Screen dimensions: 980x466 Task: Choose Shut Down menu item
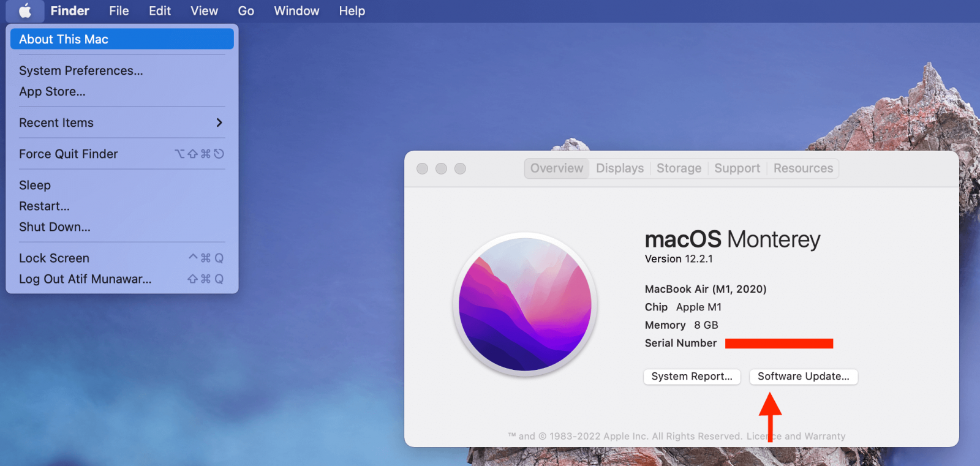click(55, 227)
